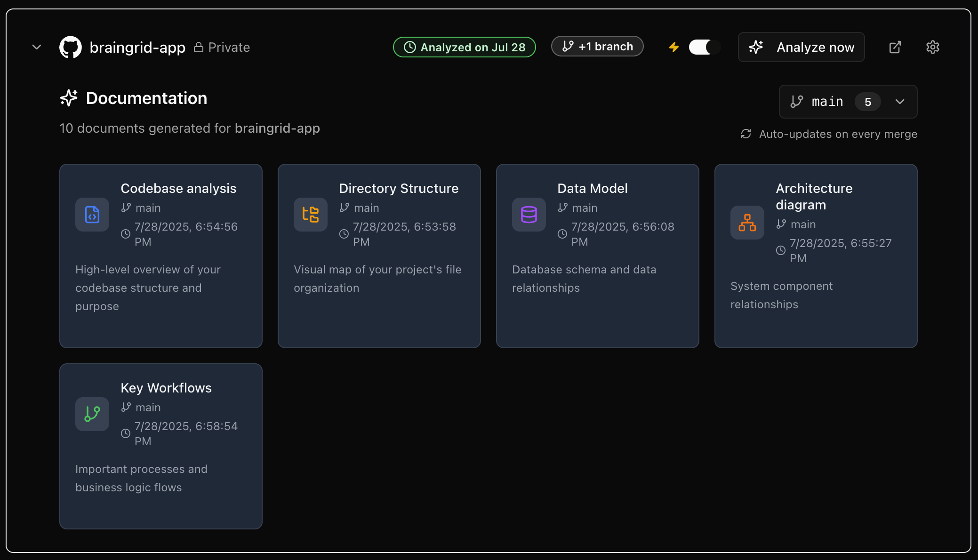
Task: Click the Codebase analysis file icon
Action: [x=92, y=215]
